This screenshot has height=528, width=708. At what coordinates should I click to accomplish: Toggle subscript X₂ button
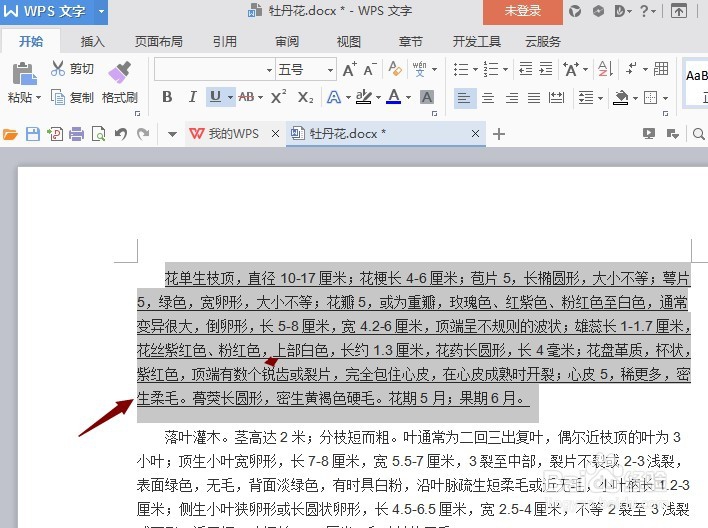tap(305, 97)
